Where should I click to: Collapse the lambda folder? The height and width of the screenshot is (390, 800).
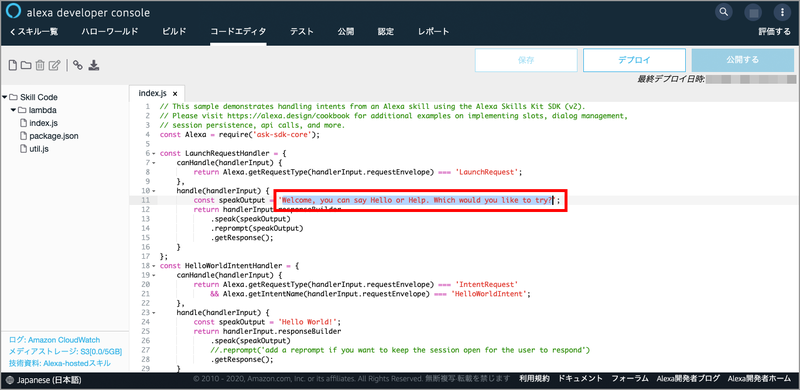point(13,110)
